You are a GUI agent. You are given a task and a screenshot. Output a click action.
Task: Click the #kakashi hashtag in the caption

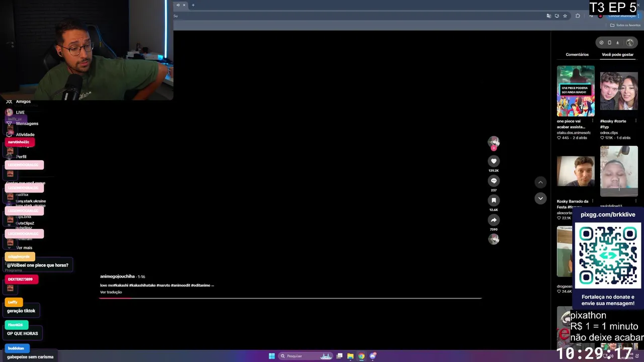[x=121, y=285]
